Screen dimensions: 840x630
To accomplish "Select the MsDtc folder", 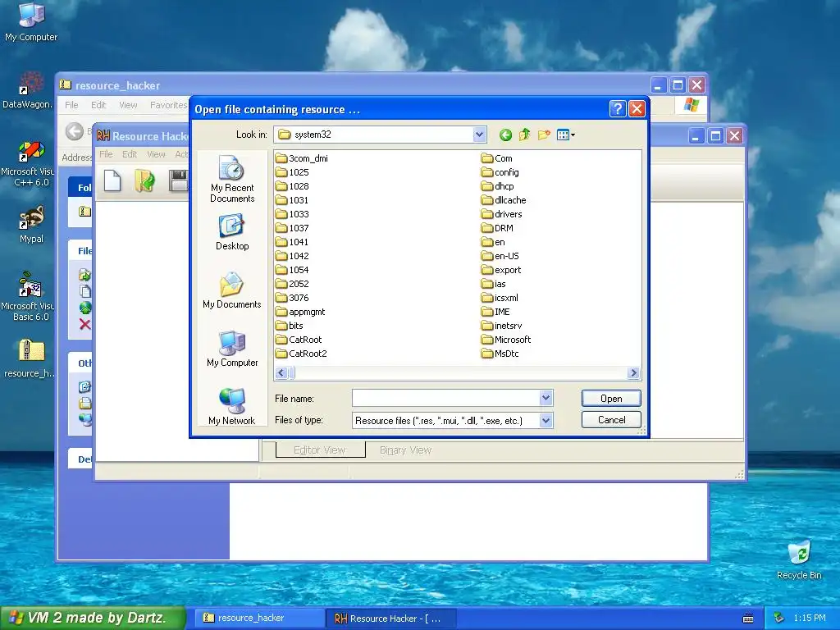I will [x=500, y=354].
